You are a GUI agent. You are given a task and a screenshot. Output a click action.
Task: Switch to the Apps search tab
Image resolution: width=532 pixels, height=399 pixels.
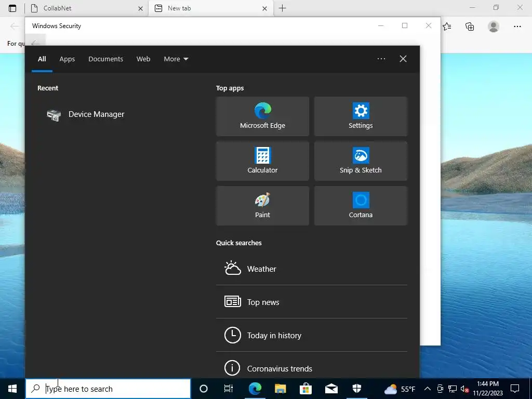coord(67,59)
